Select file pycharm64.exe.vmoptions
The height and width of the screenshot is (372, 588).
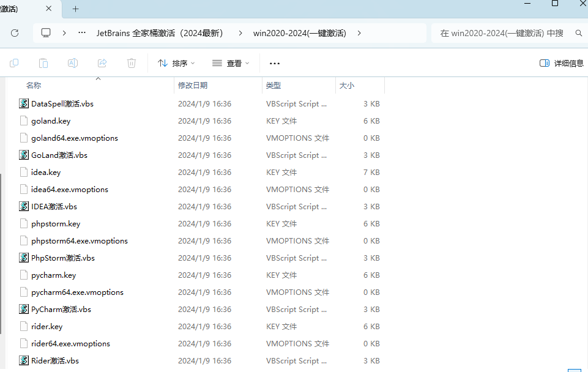coord(77,292)
